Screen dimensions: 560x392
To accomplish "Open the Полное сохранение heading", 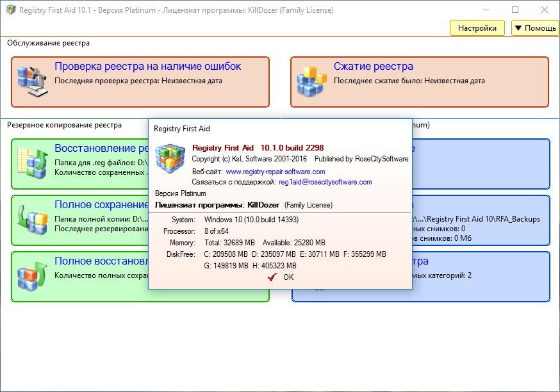I will [x=101, y=204].
